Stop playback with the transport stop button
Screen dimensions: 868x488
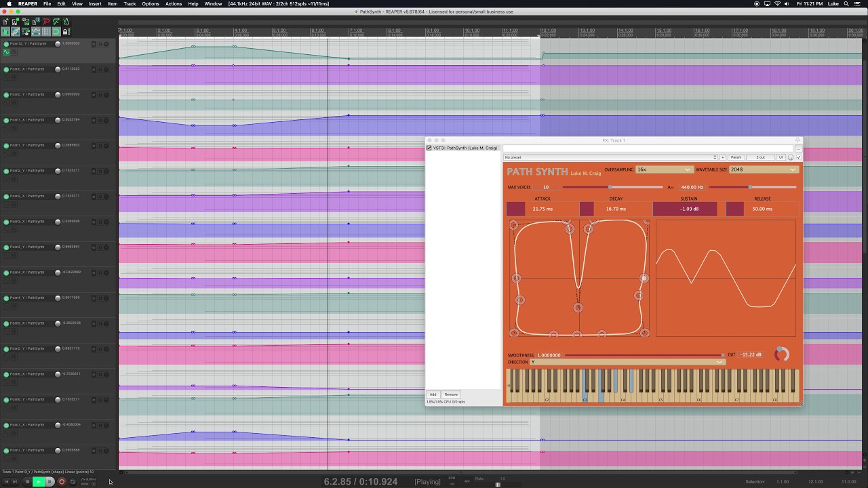pos(28,481)
